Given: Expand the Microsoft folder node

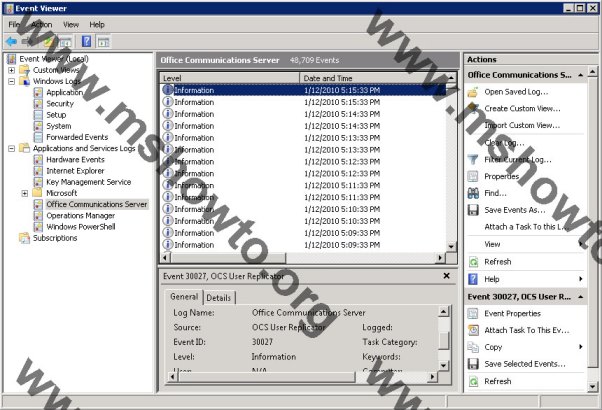Looking at the screenshot, I should 25,193.
